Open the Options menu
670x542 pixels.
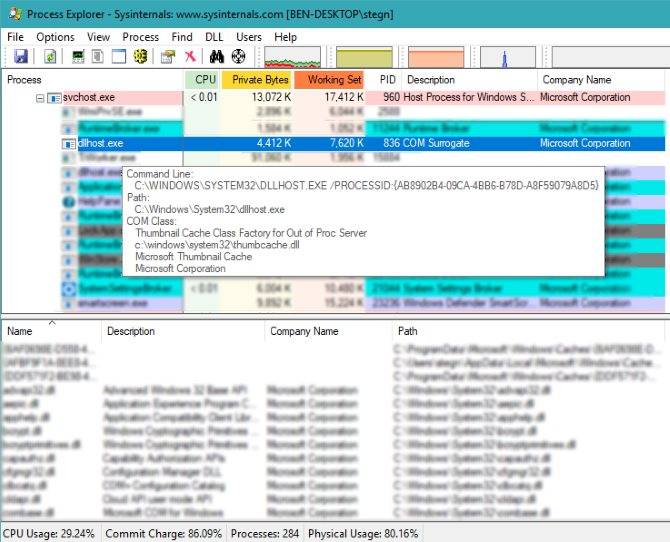pyautogui.click(x=55, y=37)
